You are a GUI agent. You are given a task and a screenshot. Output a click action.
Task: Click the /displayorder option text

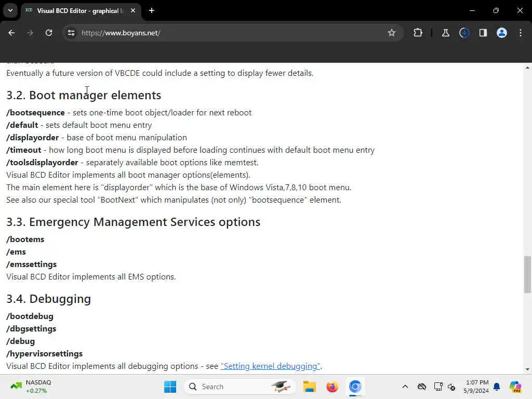[33, 138]
